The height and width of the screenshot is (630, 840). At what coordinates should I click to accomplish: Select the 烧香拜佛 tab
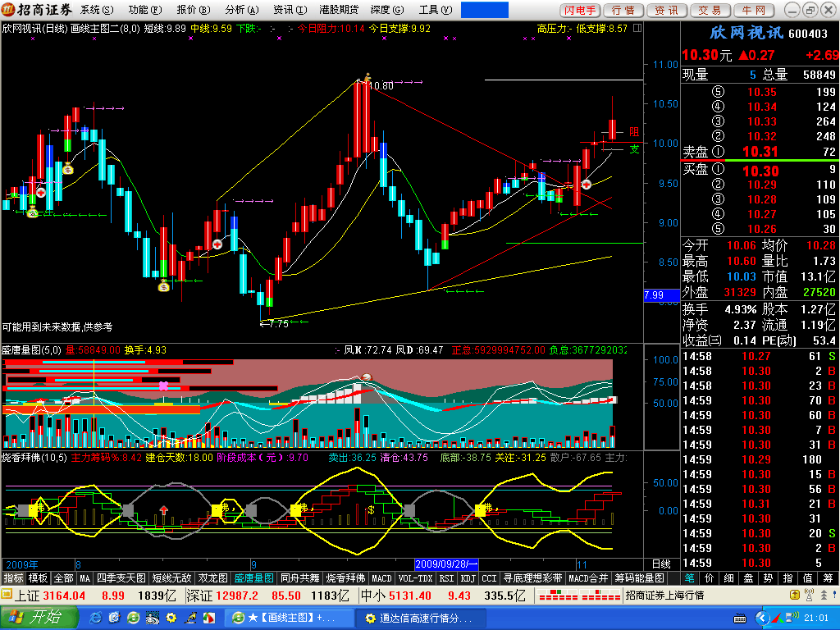(345, 578)
